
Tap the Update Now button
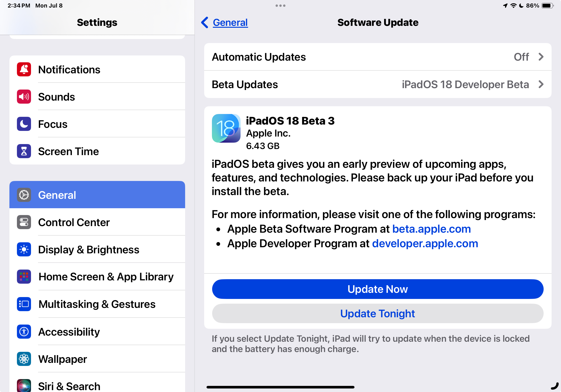click(378, 289)
